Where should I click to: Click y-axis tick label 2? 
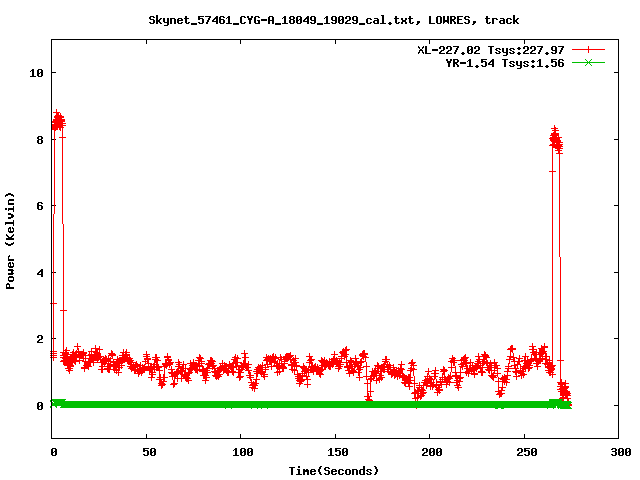[40, 339]
